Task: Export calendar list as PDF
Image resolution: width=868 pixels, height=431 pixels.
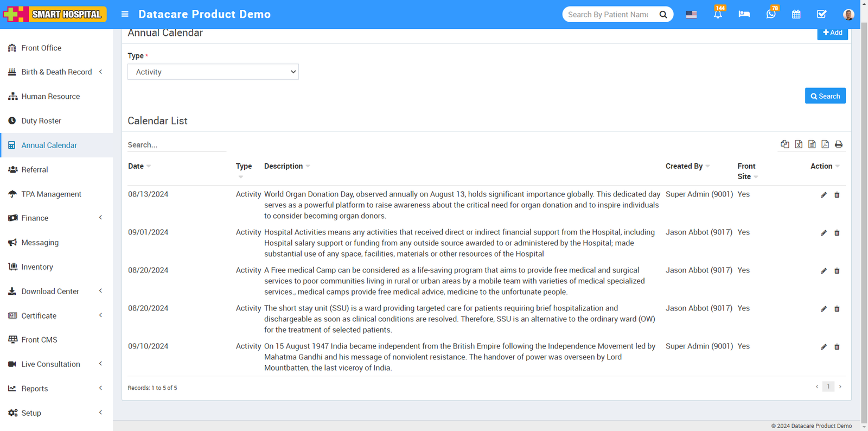Action: pos(825,144)
